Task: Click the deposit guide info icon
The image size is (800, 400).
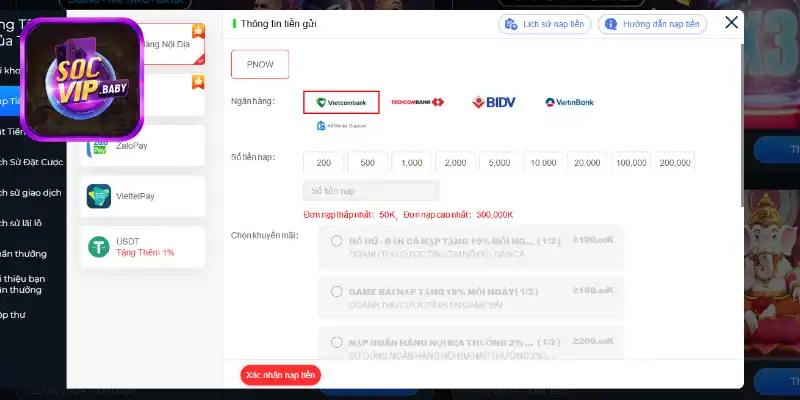Action: click(x=611, y=24)
